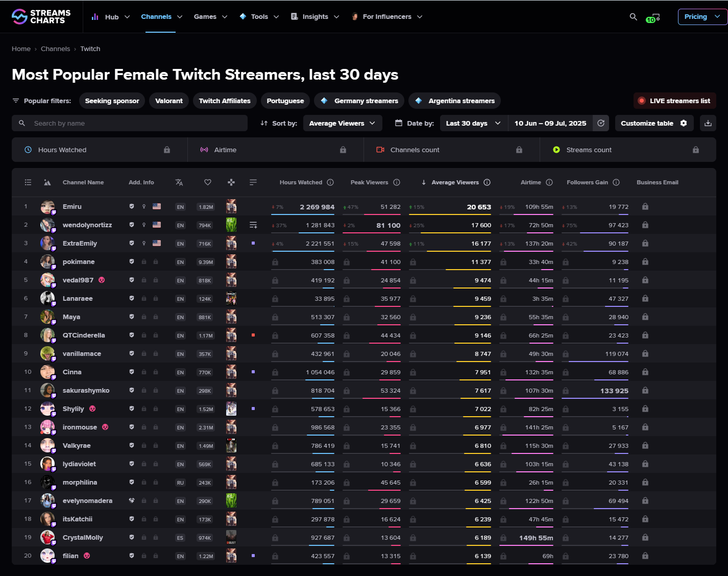
Task: Apply the Seeking sponsor filter
Action: 112,101
